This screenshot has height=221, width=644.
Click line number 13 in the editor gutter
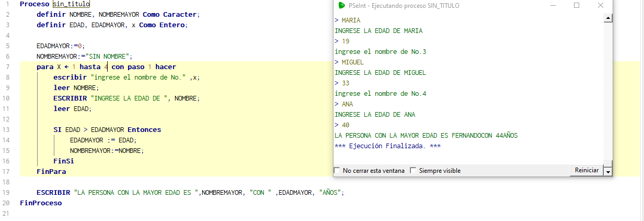click(x=7, y=129)
